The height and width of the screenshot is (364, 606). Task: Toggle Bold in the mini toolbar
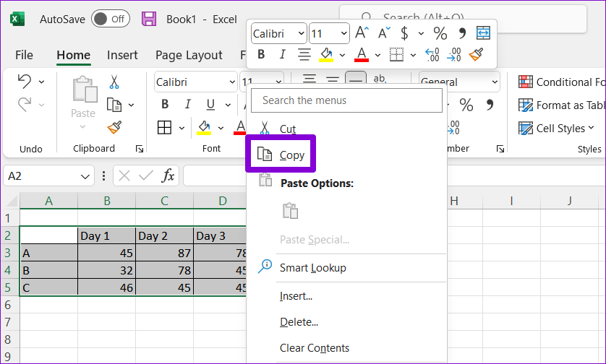tap(261, 54)
